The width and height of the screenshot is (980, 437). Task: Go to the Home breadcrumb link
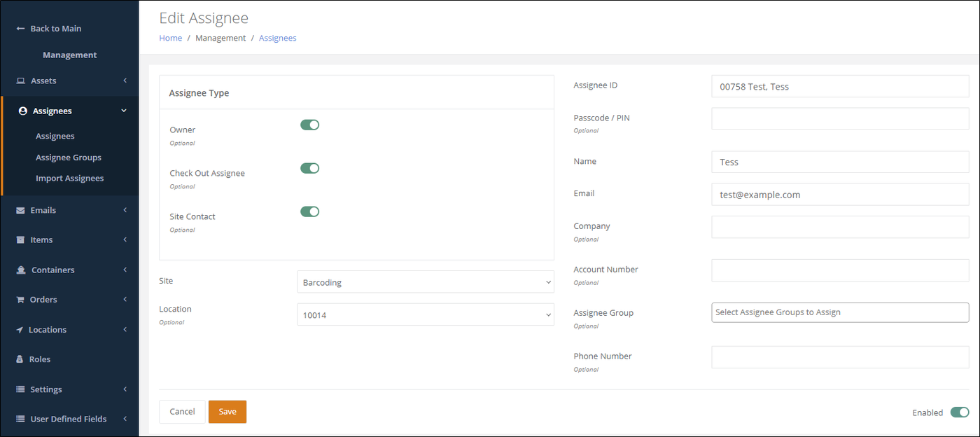(171, 39)
